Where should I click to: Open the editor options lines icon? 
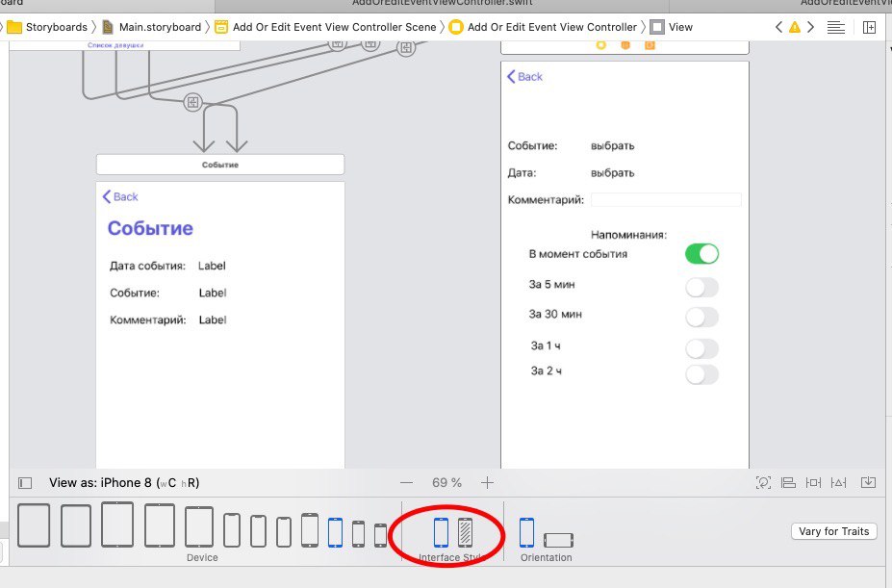point(835,27)
